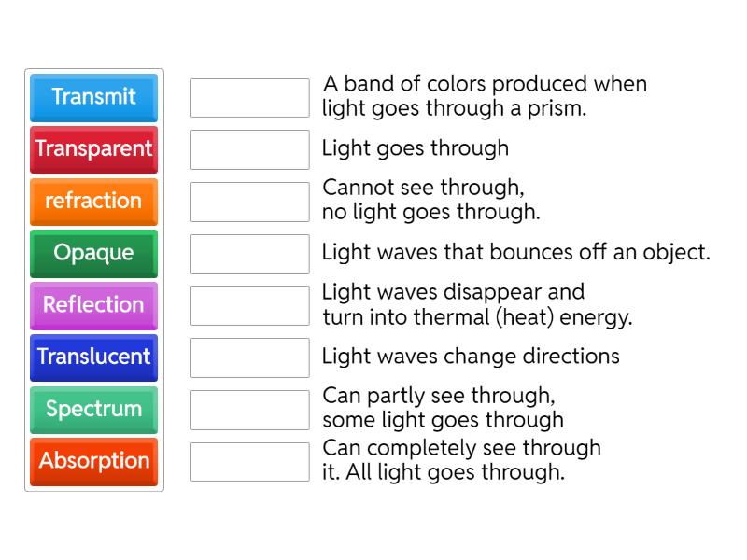Screen dimensions: 747x560
Task: Select the Reflection word tile
Action: pyautogui.click(x=92, y=305)
